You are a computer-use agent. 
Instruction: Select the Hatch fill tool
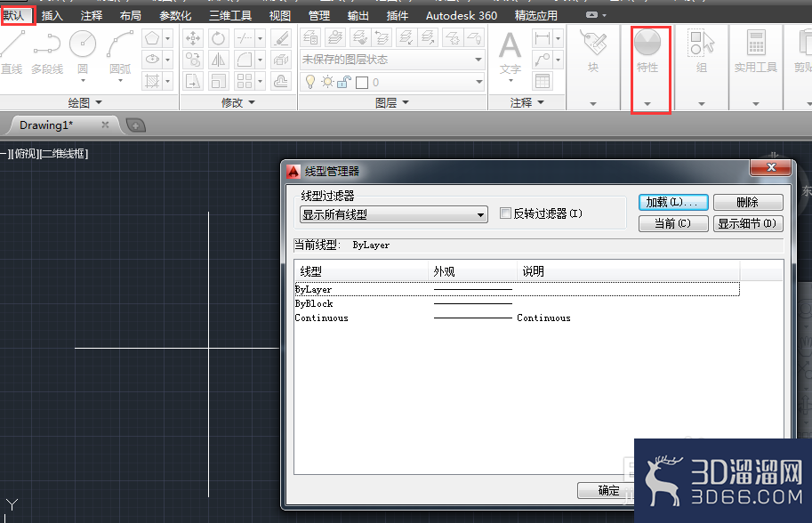[152, 81]
